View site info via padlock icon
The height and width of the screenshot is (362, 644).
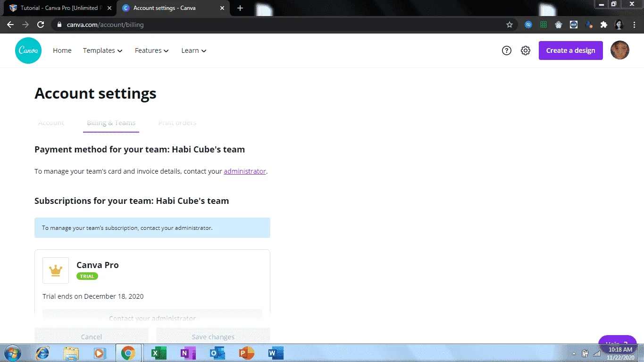59,25
